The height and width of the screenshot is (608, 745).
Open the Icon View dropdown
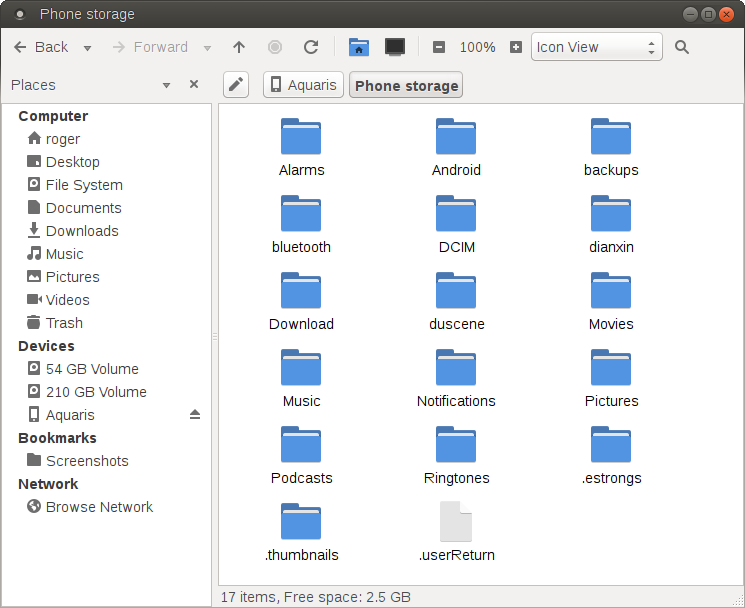pos(596,47)
